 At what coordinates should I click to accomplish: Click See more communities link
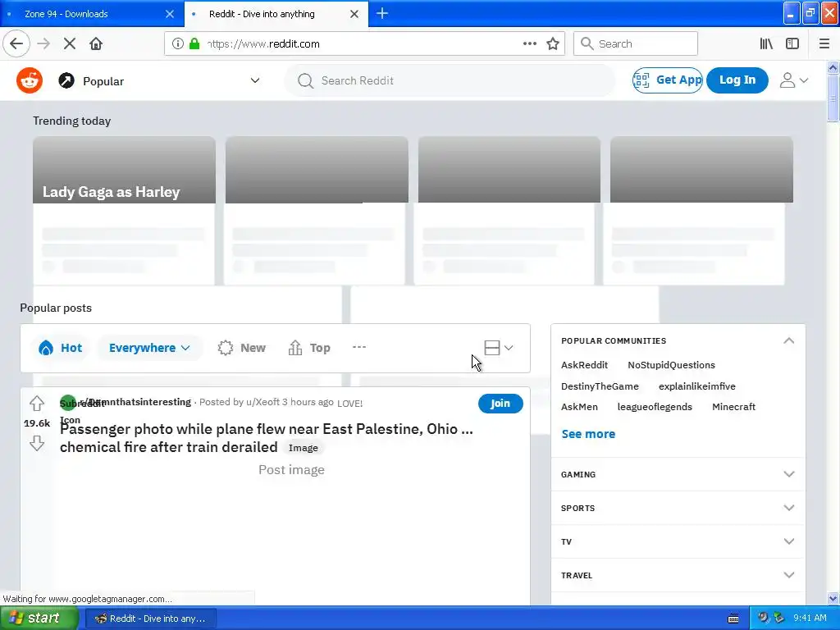[x=588, y=434]
